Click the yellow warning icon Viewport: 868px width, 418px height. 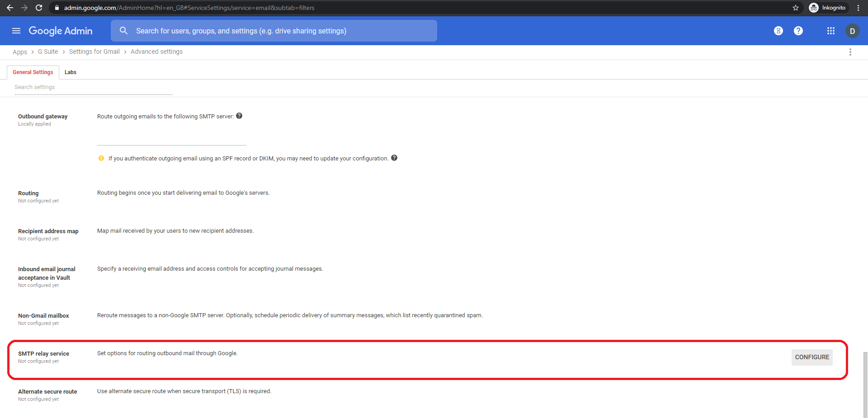pos(101,158)
